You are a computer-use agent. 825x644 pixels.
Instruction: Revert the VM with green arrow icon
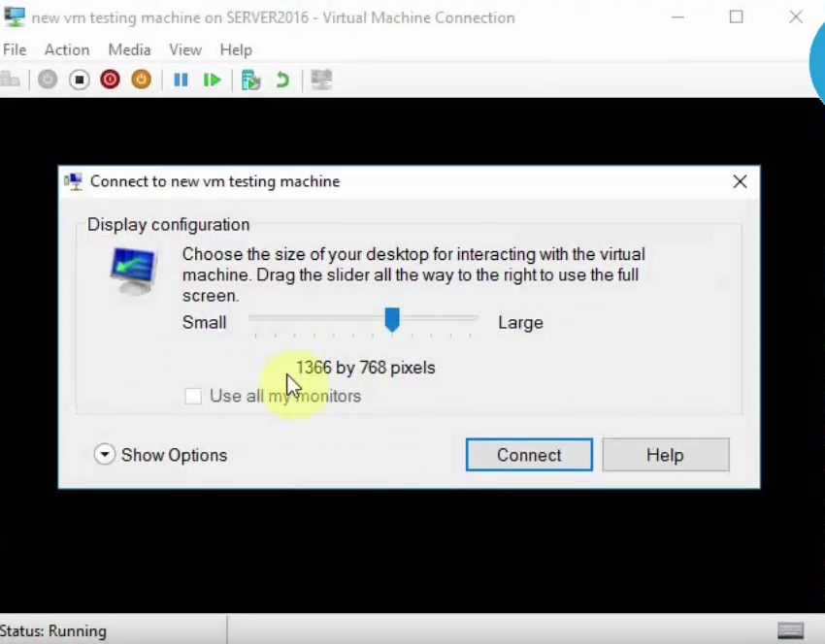pos(282,80)
